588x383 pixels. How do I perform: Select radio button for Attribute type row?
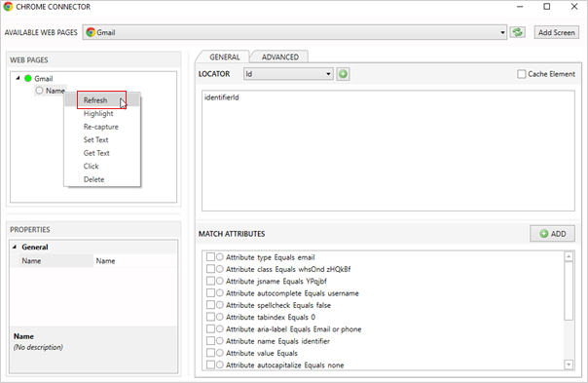pos(220,257)
